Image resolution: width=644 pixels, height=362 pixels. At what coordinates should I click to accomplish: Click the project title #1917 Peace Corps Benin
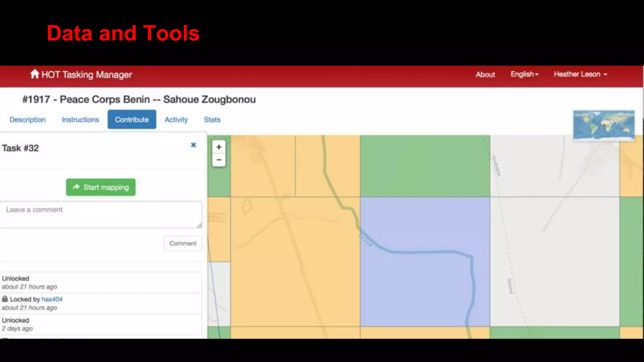point(139,100)
